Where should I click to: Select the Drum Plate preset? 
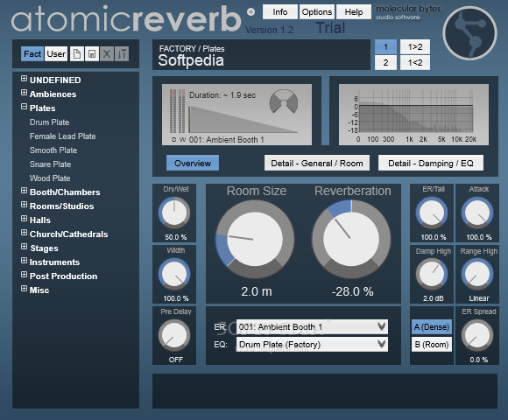50,122
